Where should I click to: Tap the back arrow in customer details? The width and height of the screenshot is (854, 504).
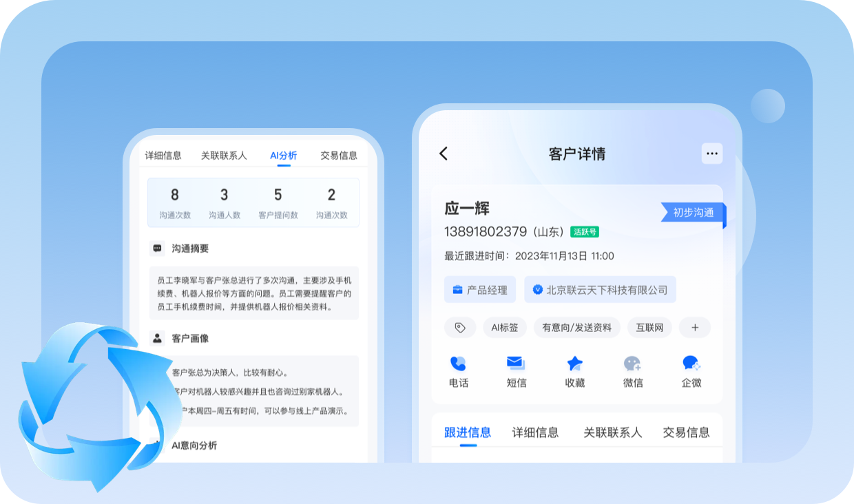pos(444,154)
